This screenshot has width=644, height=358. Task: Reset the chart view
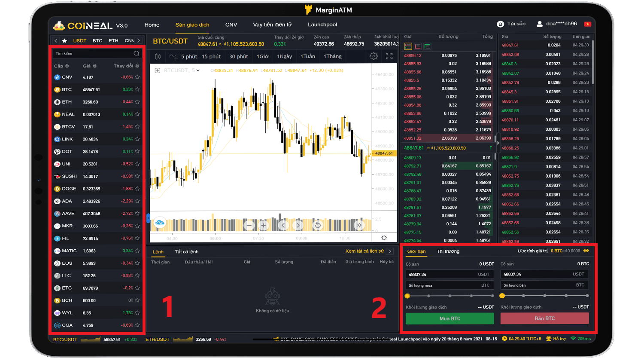318,225
